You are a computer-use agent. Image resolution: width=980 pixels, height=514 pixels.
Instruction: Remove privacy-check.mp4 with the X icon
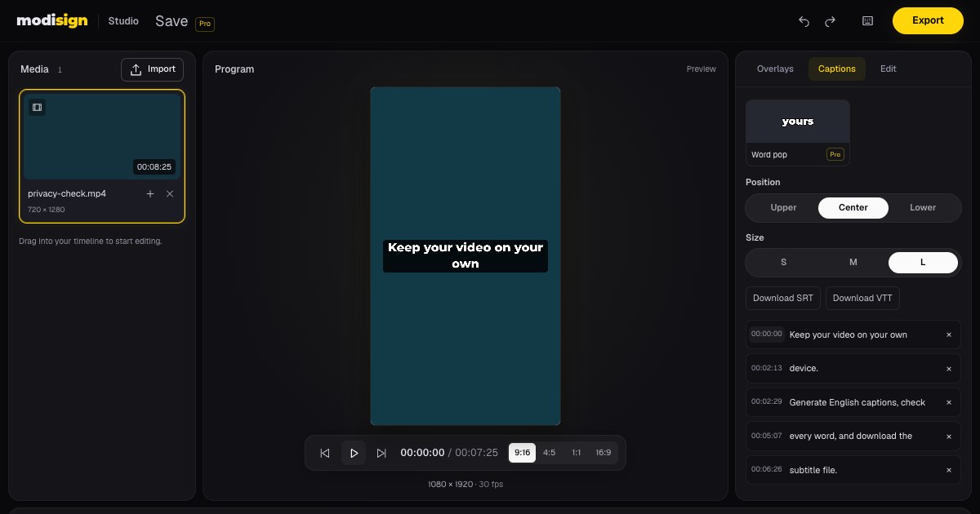coord(170,194)
